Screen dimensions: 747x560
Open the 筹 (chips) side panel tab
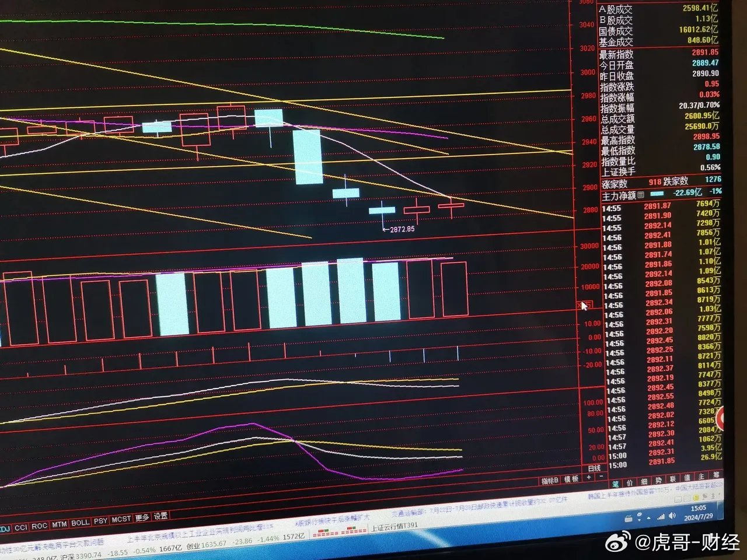pos(716,475)
